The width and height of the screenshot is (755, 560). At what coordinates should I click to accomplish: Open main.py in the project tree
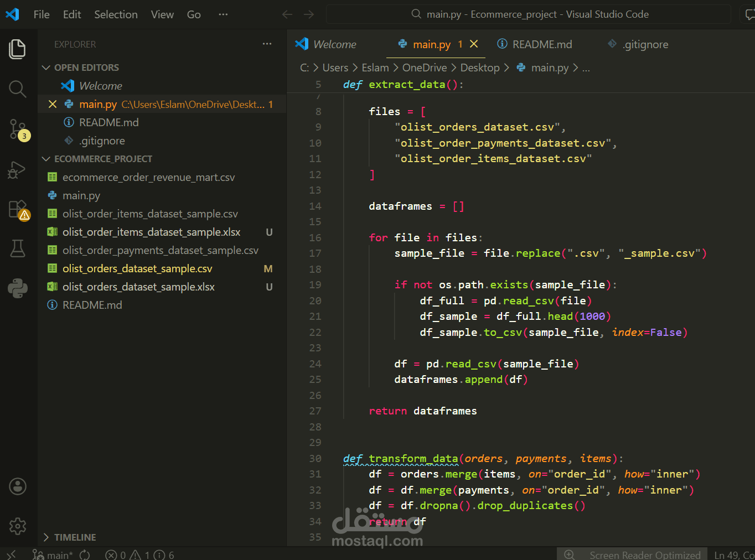coord(162,195)
